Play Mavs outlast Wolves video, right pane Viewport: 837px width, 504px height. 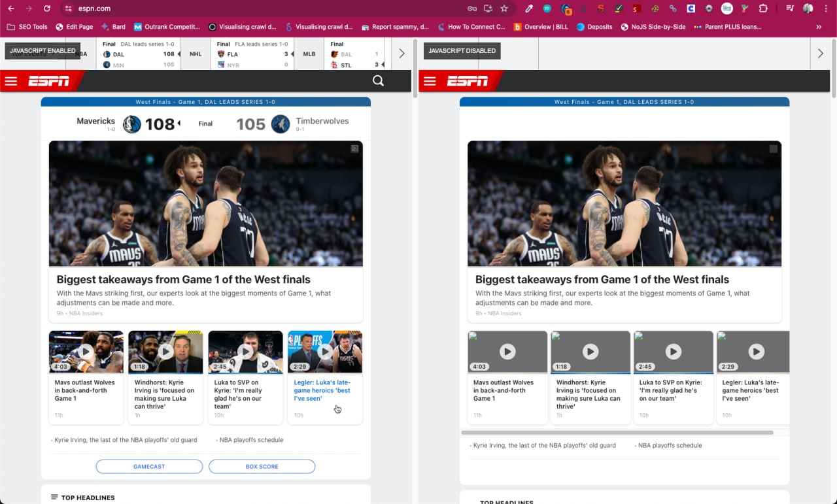507,352
